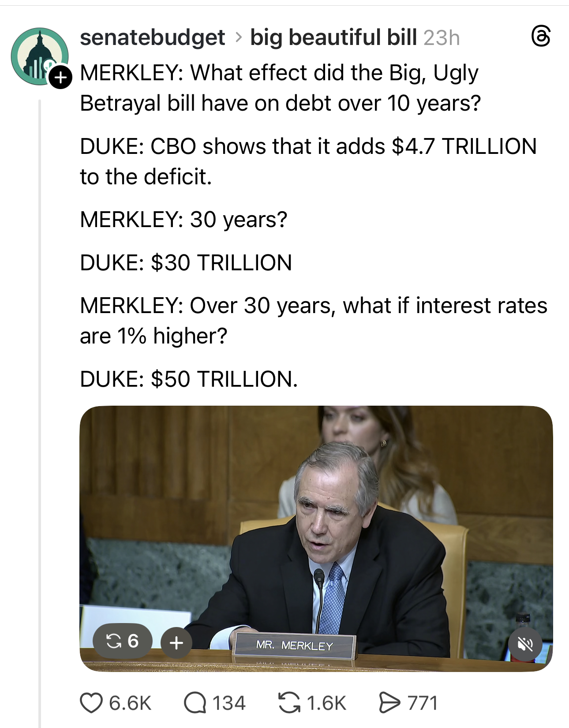Share the post via paper plane icon

[x=389, y=703]
